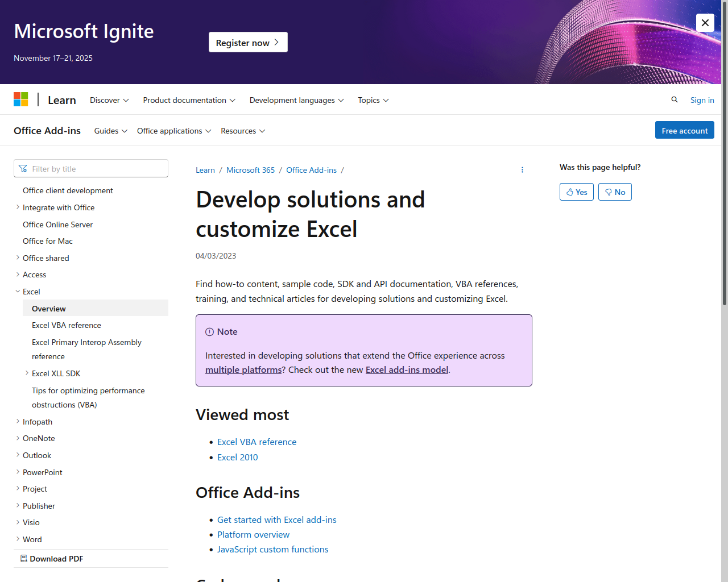Click the Learn breadcrumb link
This screenshot has width=728, height=582.
click(x=205, y=170)
